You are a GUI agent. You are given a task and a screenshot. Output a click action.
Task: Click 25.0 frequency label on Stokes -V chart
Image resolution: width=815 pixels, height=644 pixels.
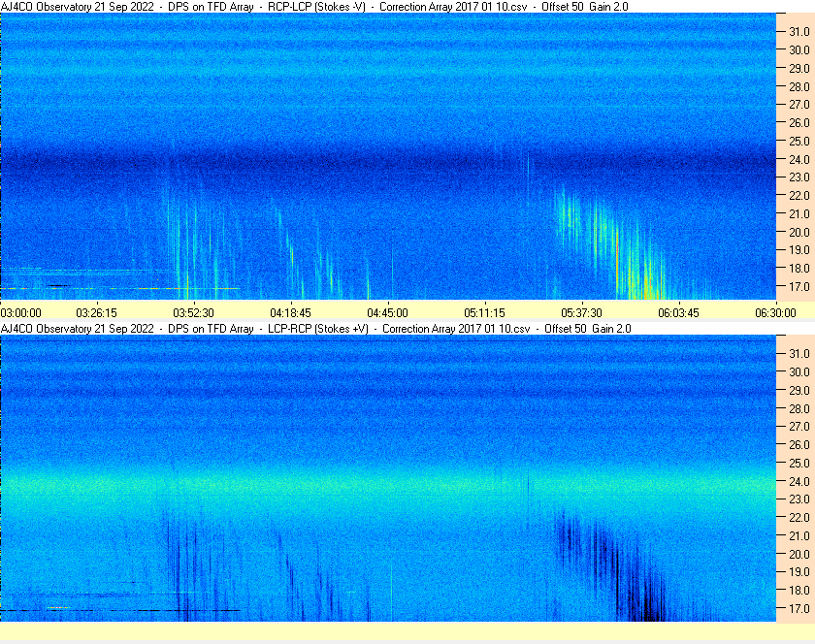point(799,141)
